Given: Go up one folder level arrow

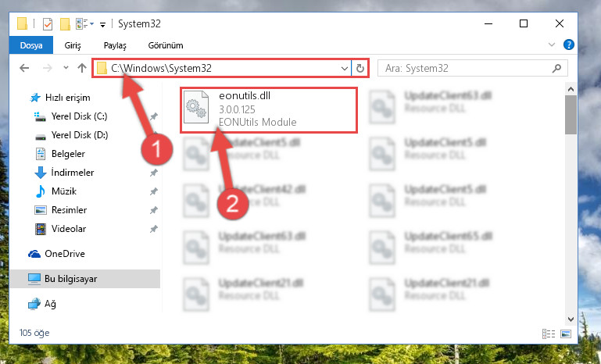Looking at the screenshot, I should click(81, 68).
